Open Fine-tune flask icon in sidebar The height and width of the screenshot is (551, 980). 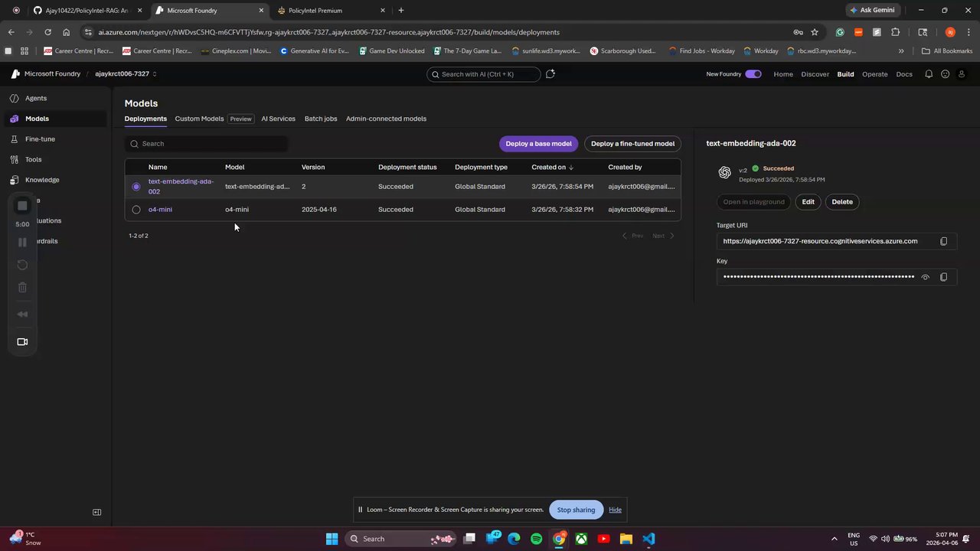(x=15, y=139)
